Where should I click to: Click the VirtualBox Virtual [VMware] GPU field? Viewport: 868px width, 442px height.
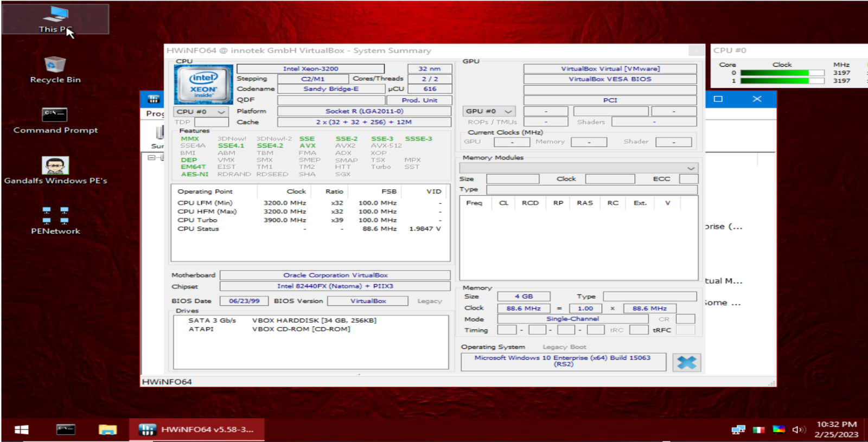point(610,69)
